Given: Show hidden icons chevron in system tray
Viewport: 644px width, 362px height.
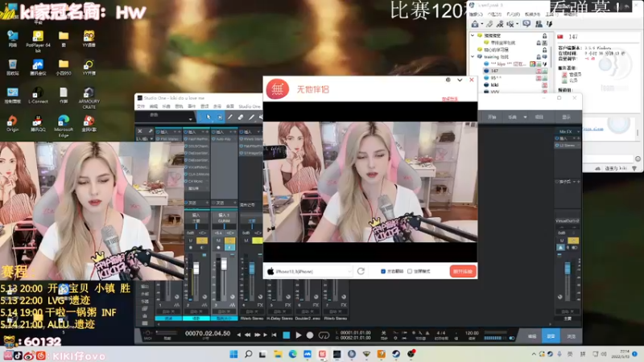Looking at the screenshot, I should (x=534, y=354).
